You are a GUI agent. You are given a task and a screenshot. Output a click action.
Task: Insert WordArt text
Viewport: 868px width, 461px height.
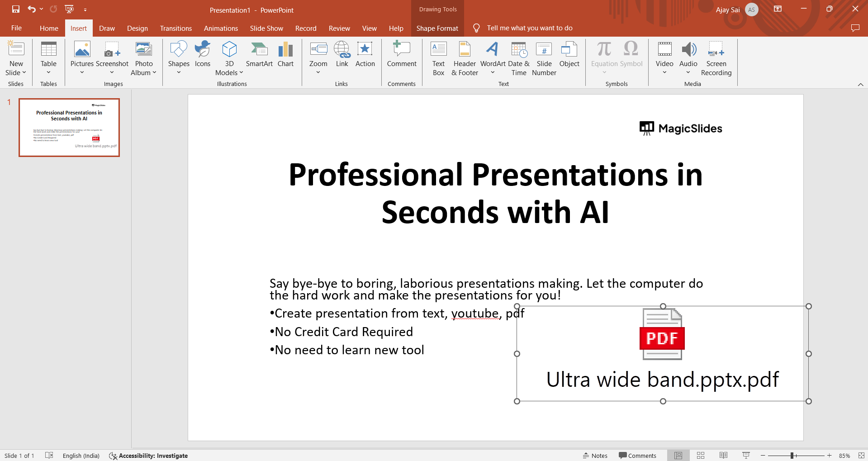(493, 58)
